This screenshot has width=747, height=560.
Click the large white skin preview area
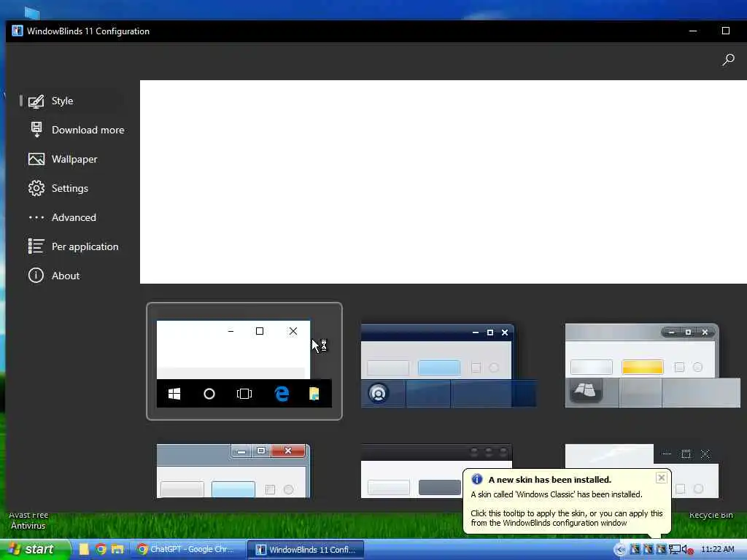[x=443, y=182]
